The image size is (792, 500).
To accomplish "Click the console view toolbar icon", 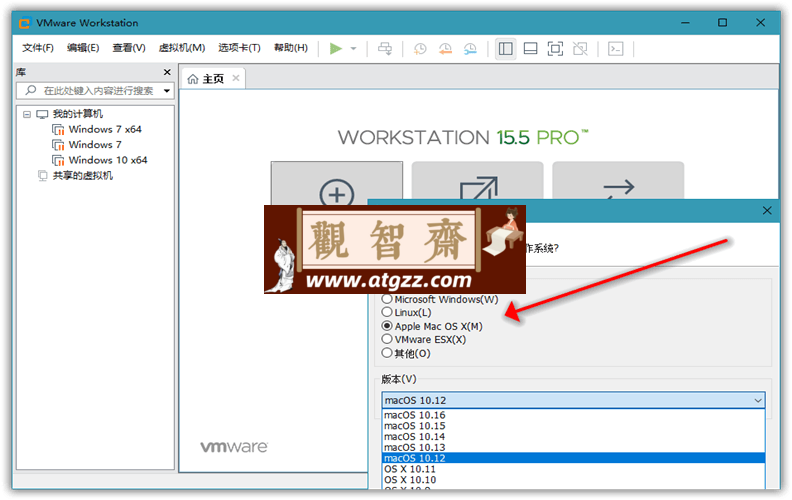I will pyautogui.click(x=615, y=48).
